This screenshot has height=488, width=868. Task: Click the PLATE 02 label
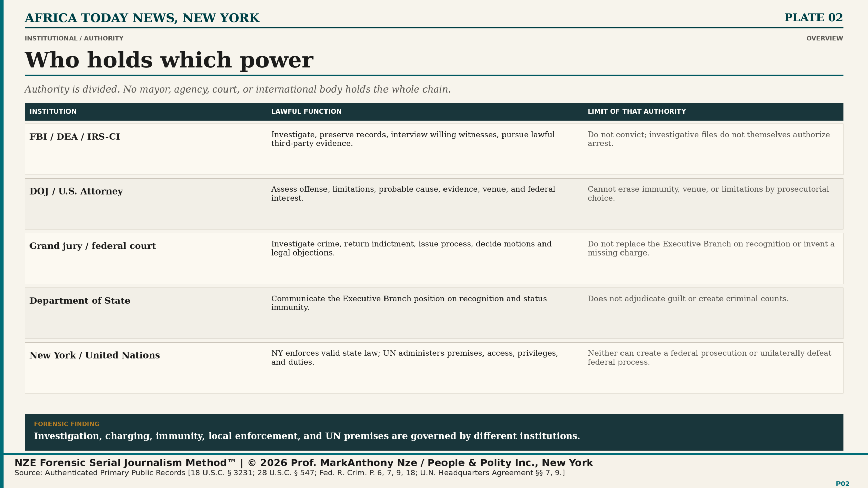click(813, 17)
